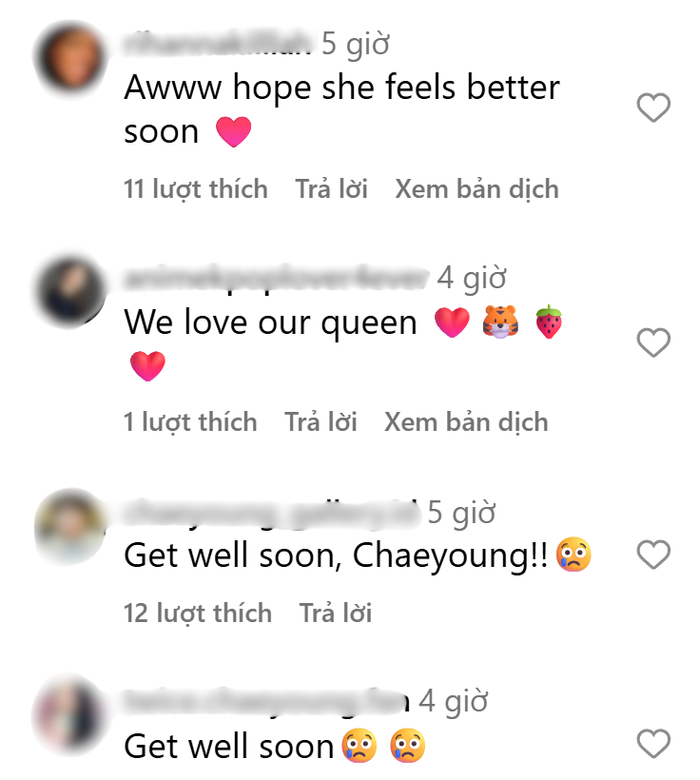Screen dimensions: 700x780
Task: Open avatar of 'Get well soon, Chaeyoung!!' commenter
Action: click(70, 527)
